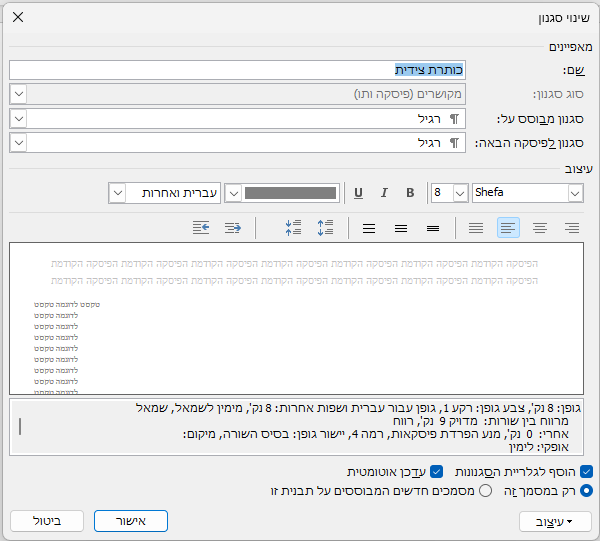
Task: Toggle italic formatting for the style
Action: pos(384,193)
